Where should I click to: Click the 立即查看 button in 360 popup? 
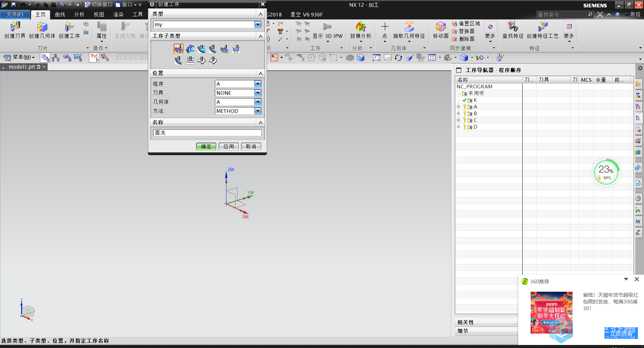(621, 333)
